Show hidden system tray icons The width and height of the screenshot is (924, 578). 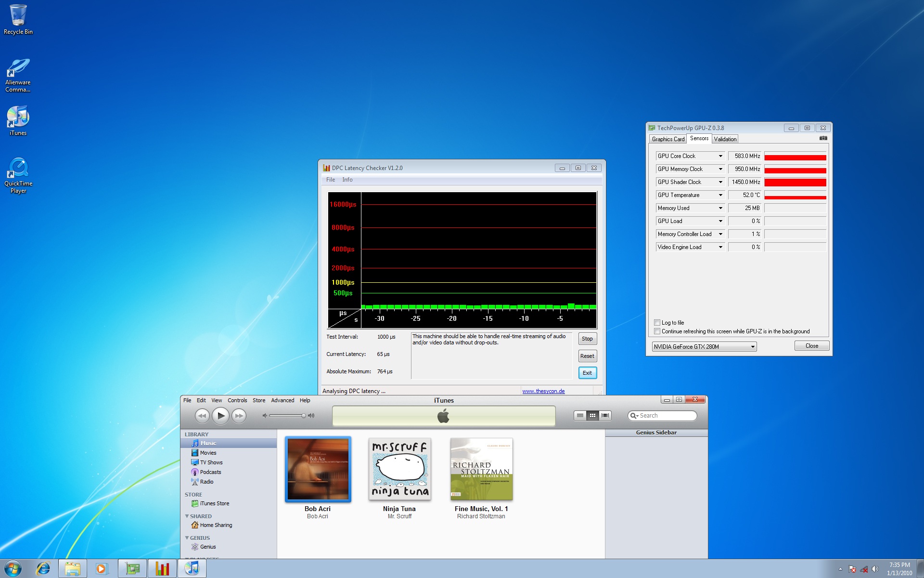(x=840, y=569)
